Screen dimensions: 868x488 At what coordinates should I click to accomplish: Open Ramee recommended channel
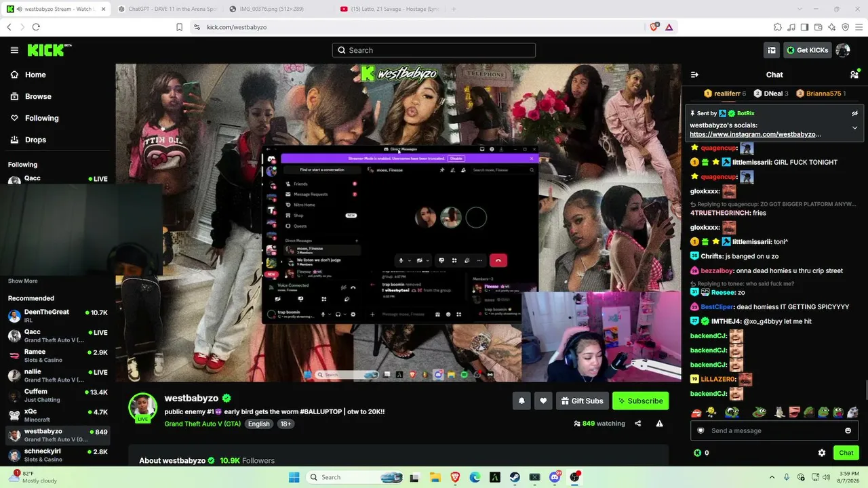click(x=57, y=355)
